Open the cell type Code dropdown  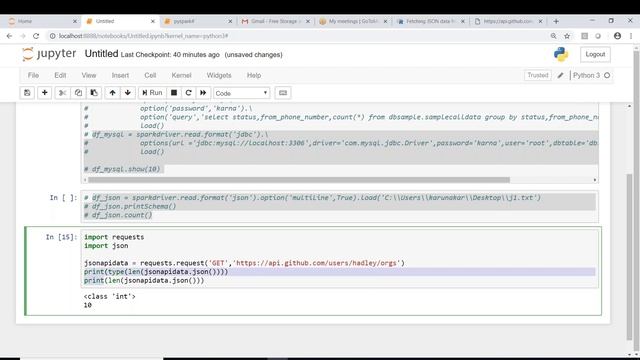point(241,93)
